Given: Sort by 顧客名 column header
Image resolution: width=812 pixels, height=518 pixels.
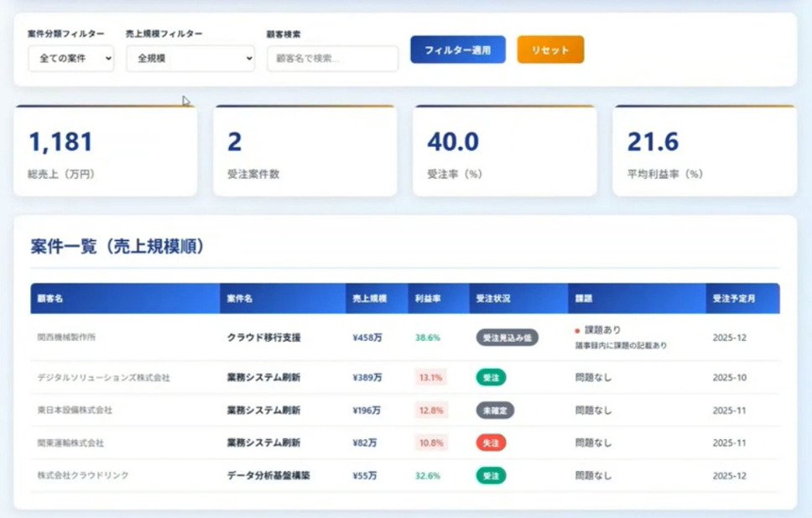Looking at the screenshot, I should (x=50, y=299).
